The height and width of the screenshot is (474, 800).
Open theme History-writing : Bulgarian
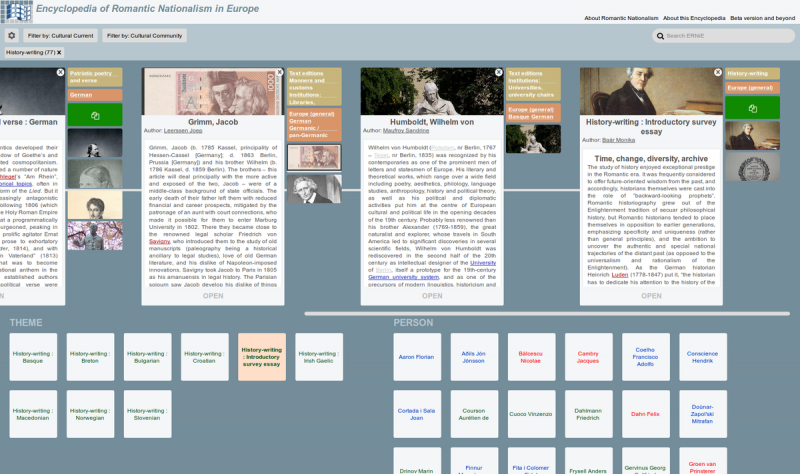(147, 357)
